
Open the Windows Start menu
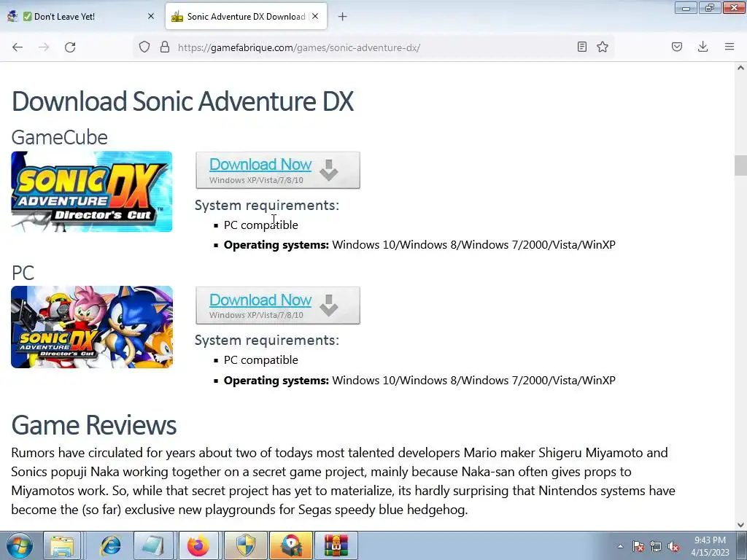click(19, 545)
